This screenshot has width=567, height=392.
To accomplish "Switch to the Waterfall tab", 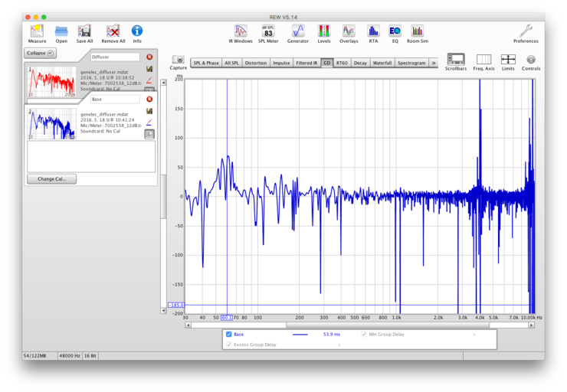I will (382, 63).
